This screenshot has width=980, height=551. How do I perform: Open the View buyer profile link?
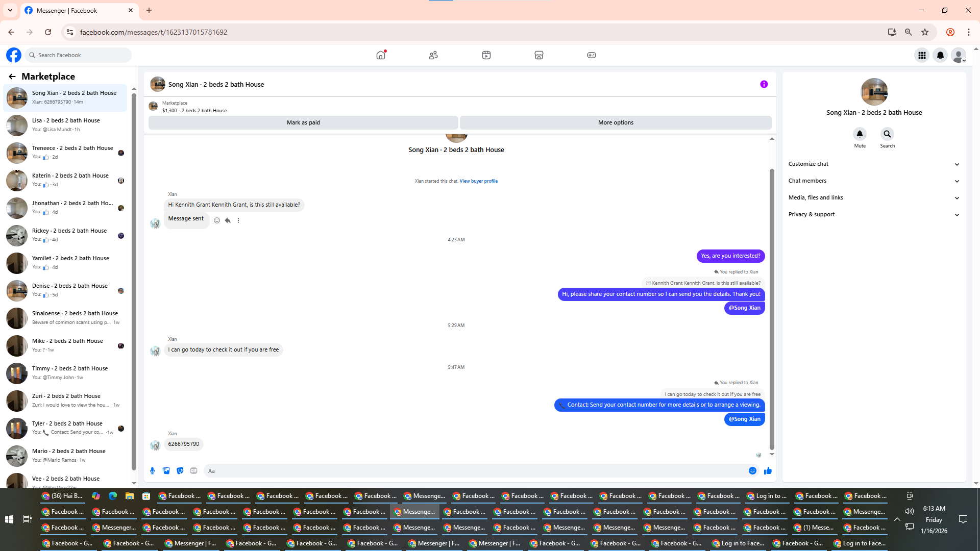478,181
